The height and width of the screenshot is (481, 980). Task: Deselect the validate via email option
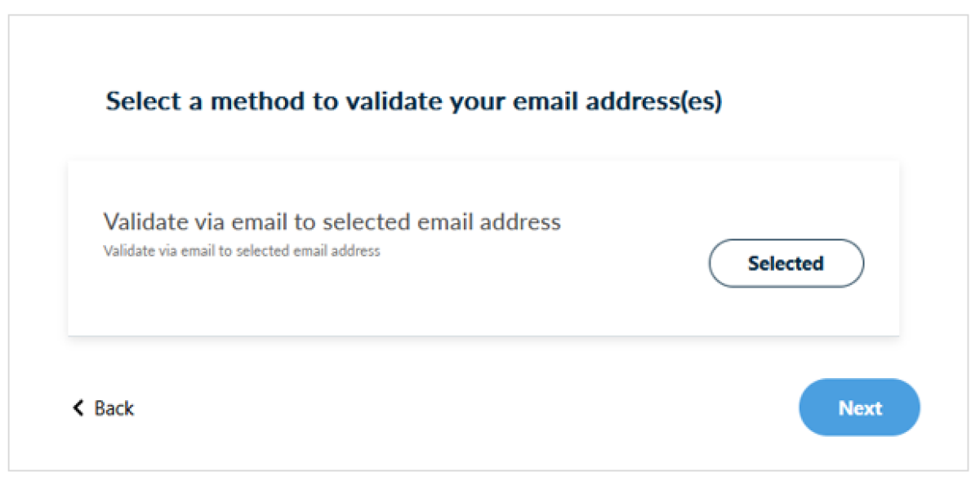pyautogui.click(x=786, y=263)
